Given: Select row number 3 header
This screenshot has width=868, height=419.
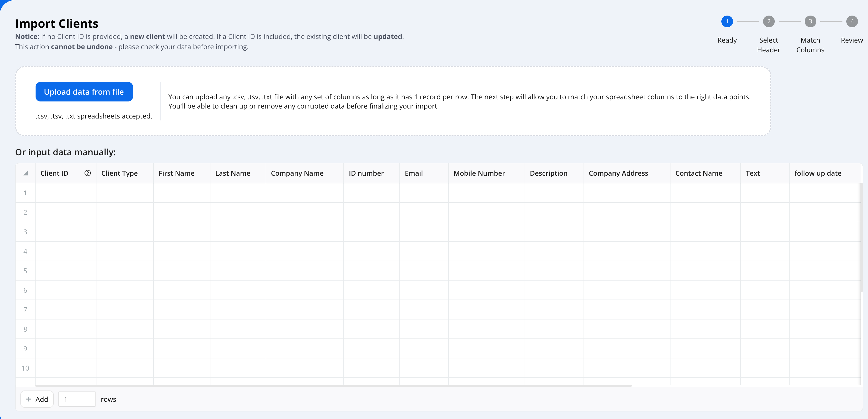Looking at the screenshot, I should tap(25, 232).
